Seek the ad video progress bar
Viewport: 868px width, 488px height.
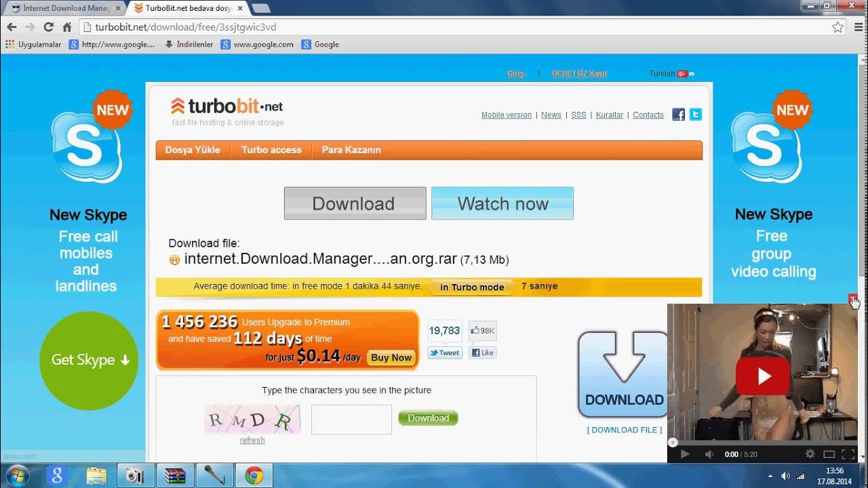click(x=762, y=443)
